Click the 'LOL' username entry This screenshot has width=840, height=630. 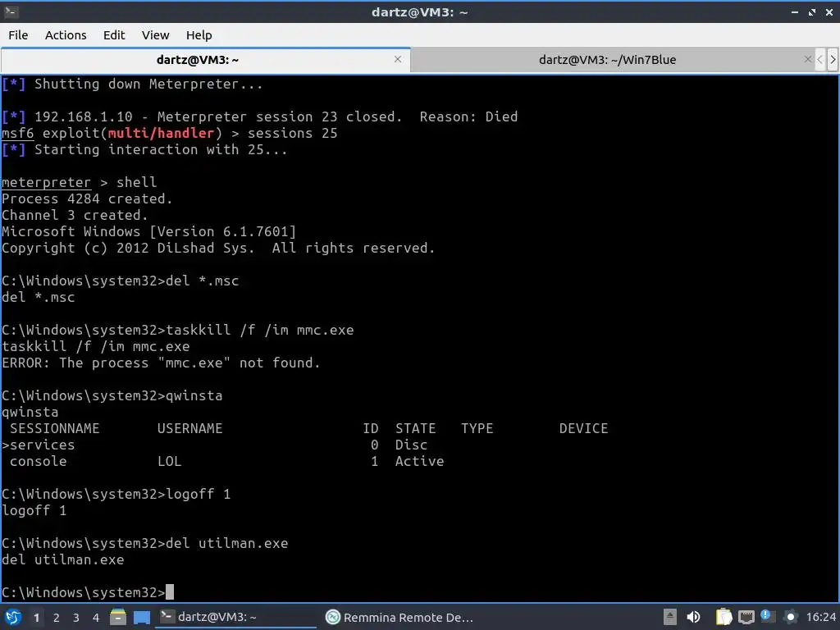tap(169, 461)
